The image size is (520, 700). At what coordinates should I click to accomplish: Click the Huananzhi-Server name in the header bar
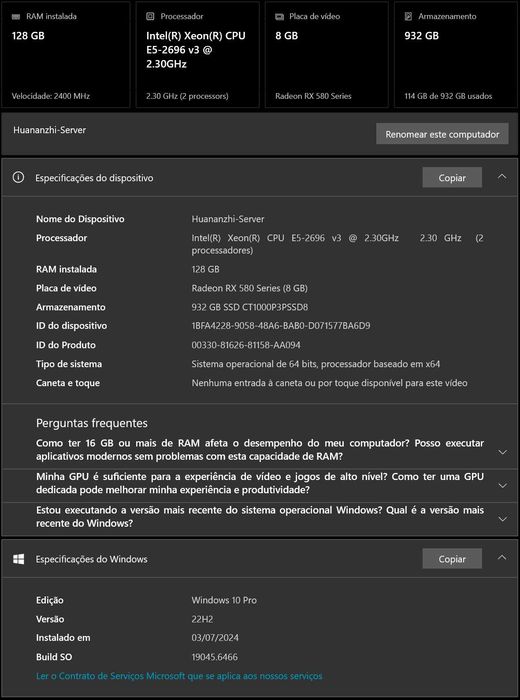[50, 130]
